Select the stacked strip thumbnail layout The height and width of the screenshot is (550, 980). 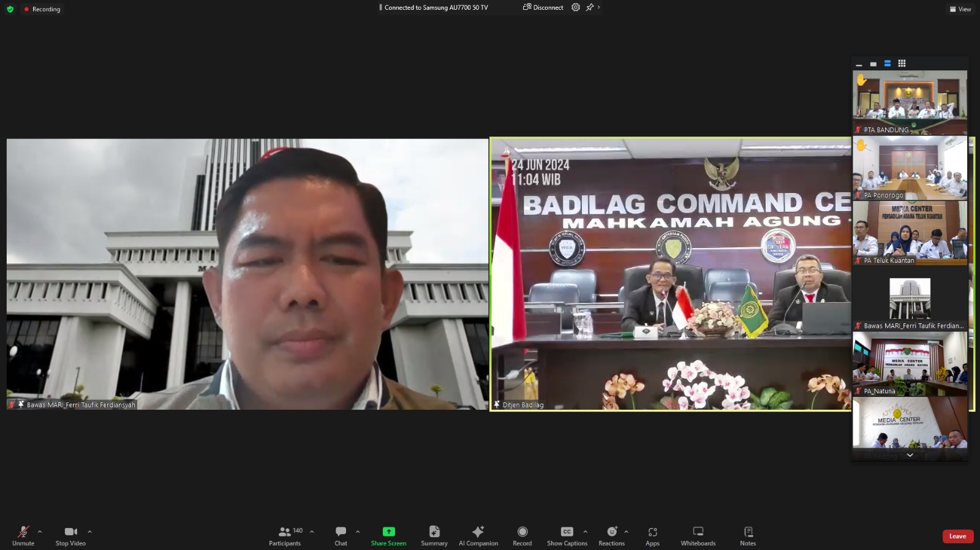point(888,64)
